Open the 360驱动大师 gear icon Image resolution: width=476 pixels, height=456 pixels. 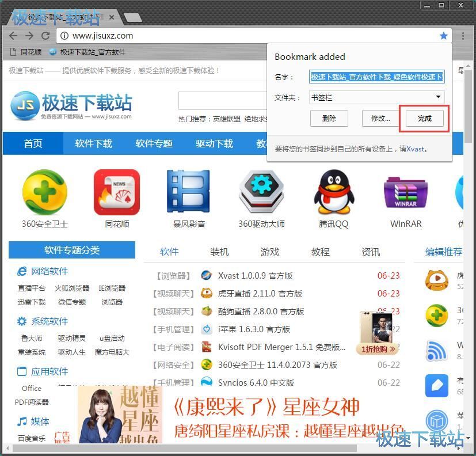(x=261, y=191)
